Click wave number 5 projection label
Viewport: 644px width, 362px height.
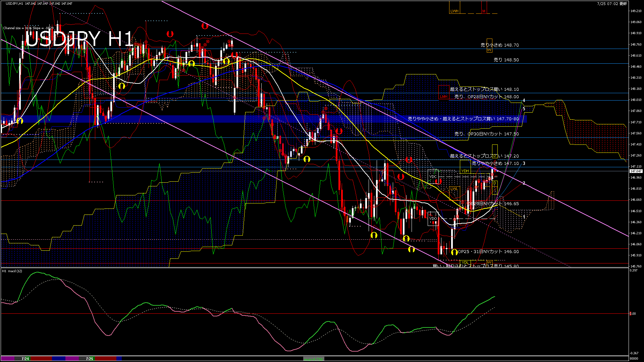pos(524,109)
